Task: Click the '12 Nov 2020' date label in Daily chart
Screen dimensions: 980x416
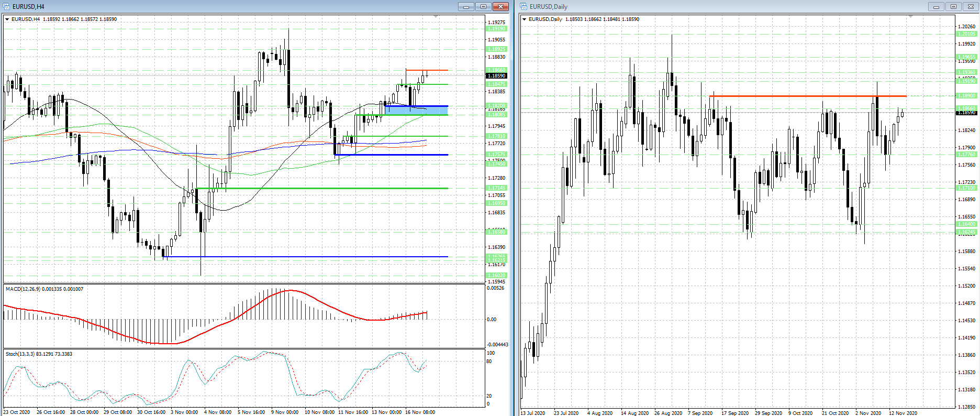Action: [x=903, y=413]
